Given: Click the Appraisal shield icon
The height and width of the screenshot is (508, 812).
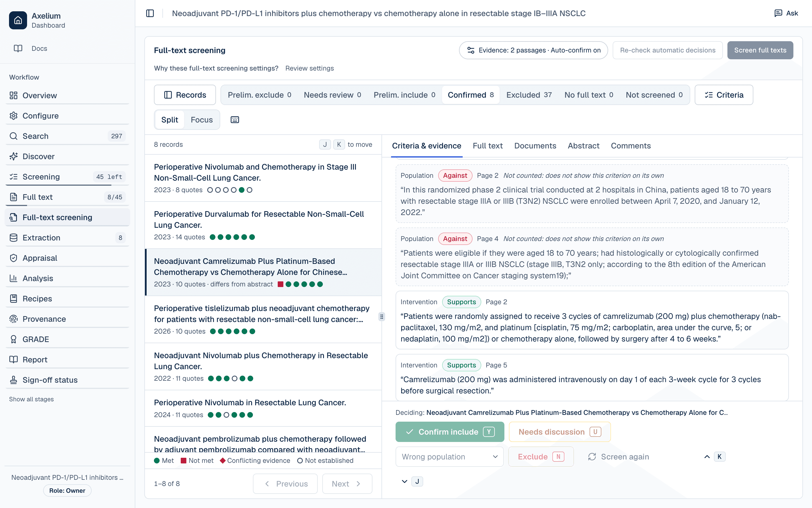Looking at the screenshot, I should coord(14,258).
